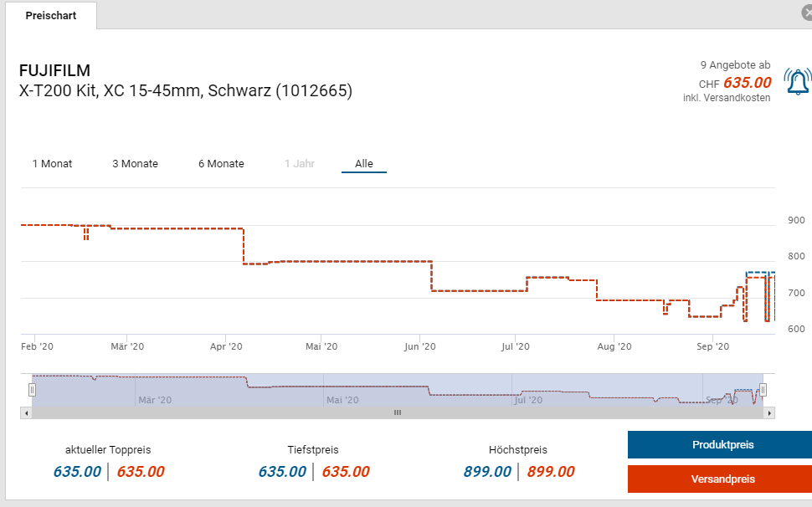The image size is (812, 507).
Task: Click the navigator scrollbar left arrow
Action: click(26, 412)
